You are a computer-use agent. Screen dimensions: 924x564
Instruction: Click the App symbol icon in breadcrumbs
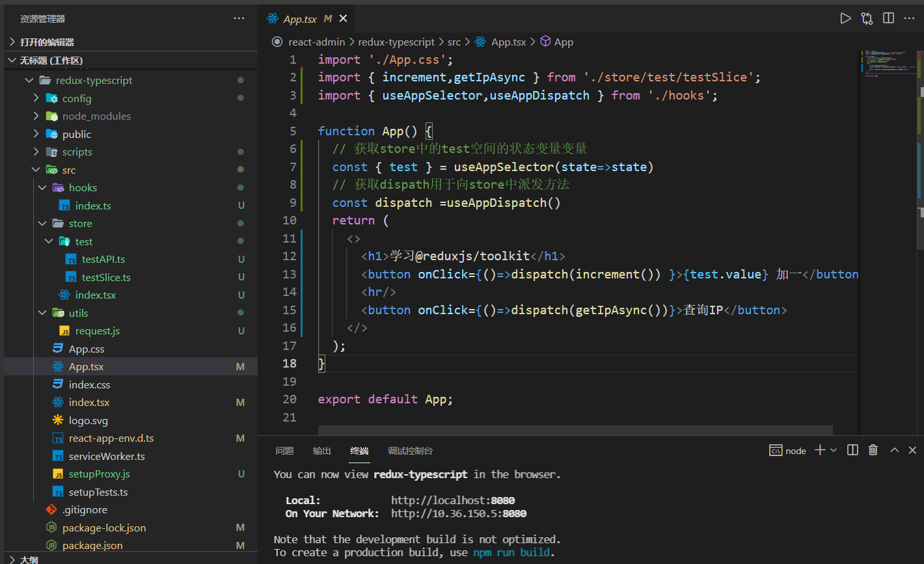546,42
